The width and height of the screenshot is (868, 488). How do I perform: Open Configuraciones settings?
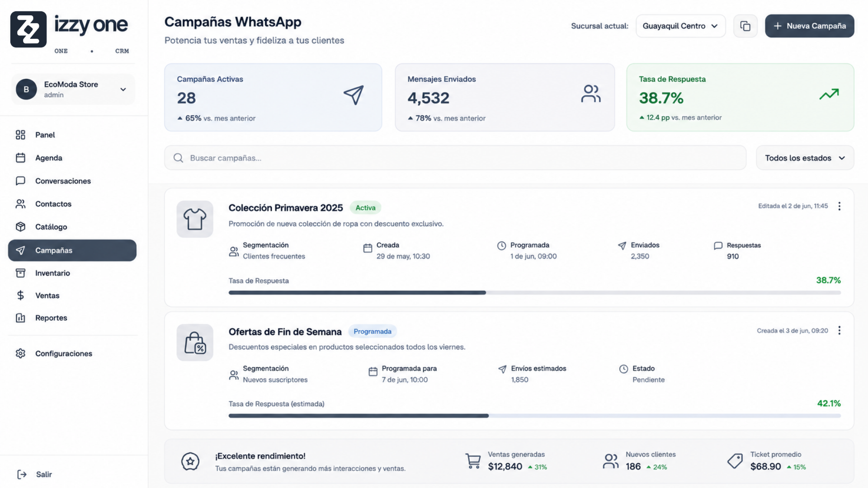72,353
